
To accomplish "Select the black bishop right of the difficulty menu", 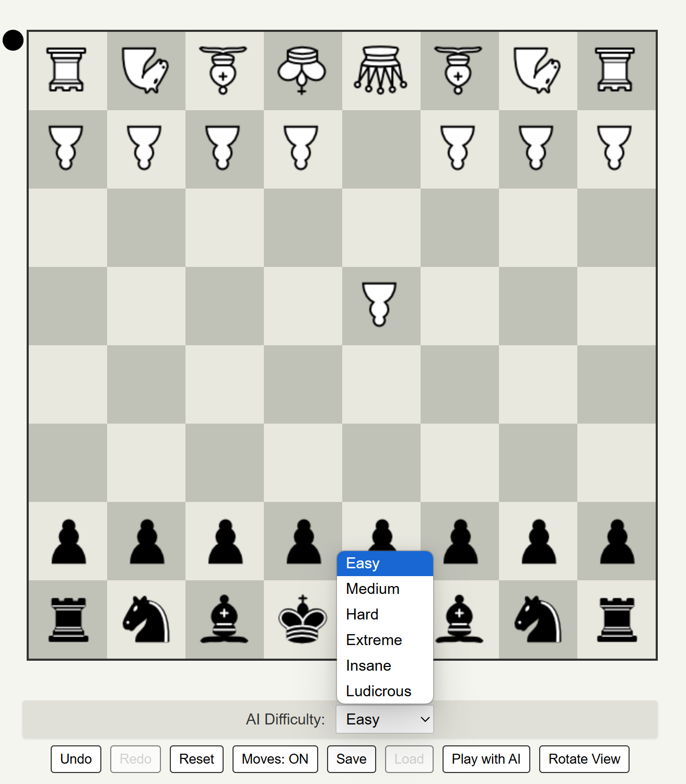I will (459, 619).
